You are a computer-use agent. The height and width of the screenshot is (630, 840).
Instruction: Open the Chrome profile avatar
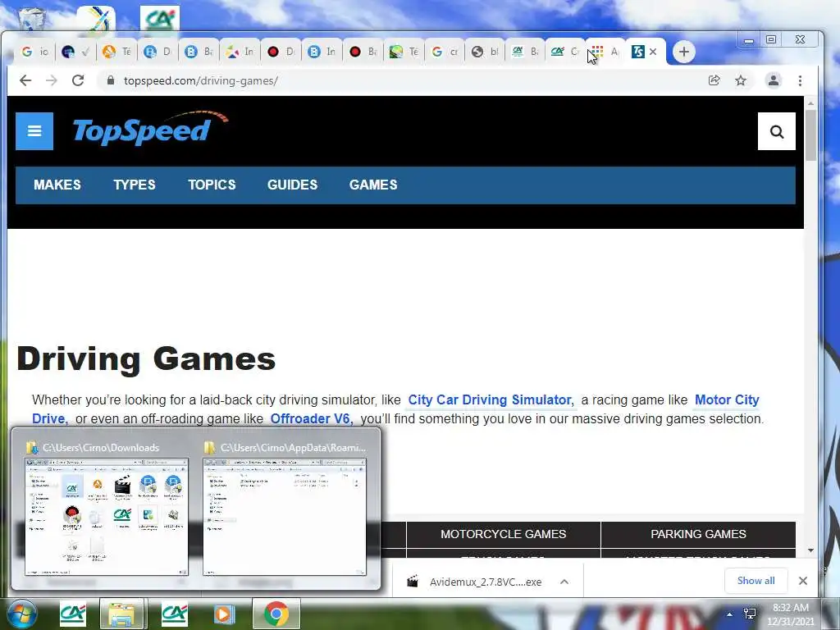coord(773,80)
